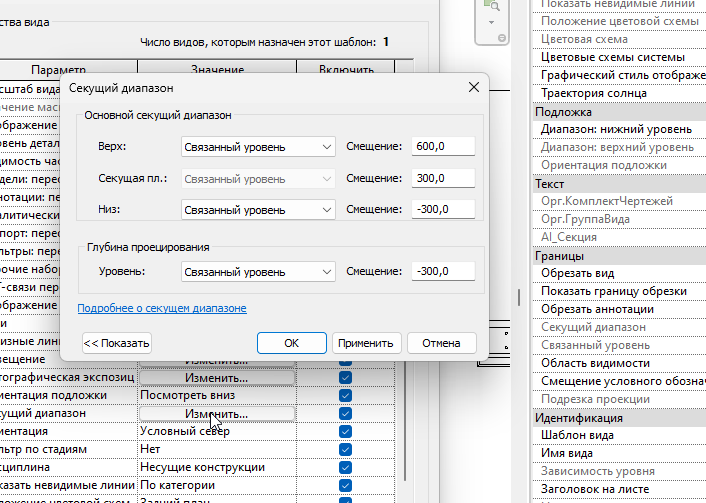Select Диапазон: верхний уровень item
The image size is (706, 503).
(619, 147)
